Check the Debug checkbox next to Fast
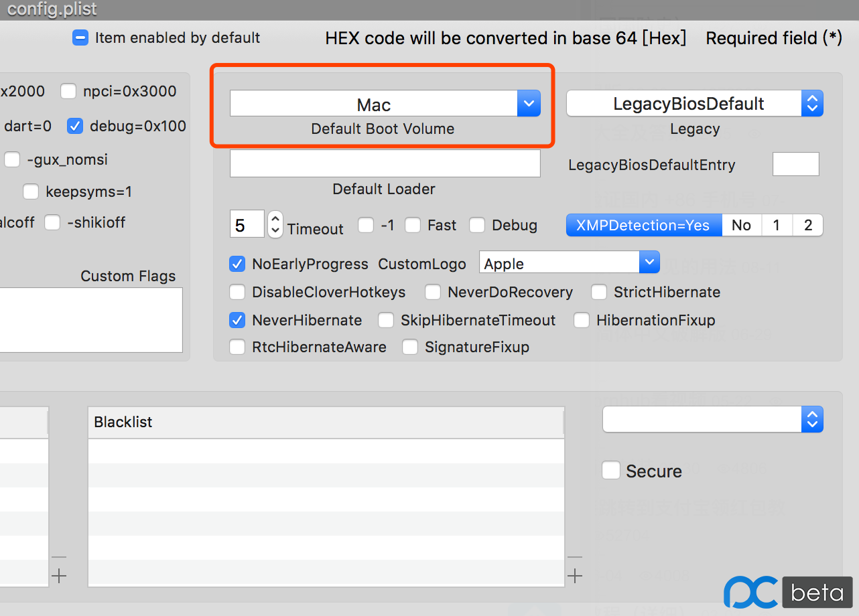 pyautogui.click(x=477, y=225)
